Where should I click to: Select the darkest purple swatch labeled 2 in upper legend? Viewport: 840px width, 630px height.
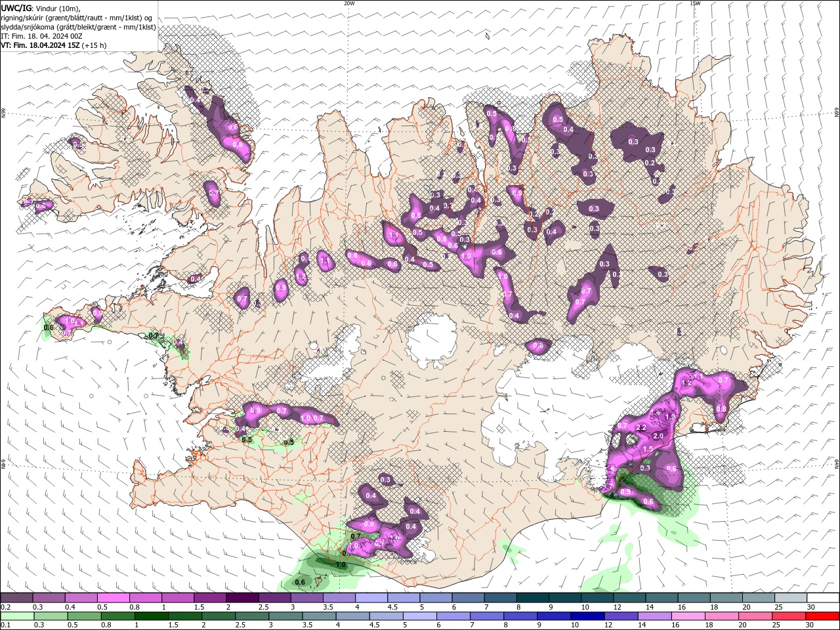point(242,598)
